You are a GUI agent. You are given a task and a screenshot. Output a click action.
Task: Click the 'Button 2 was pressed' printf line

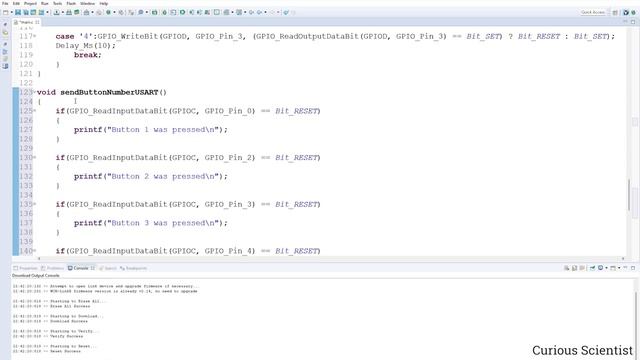151,176
